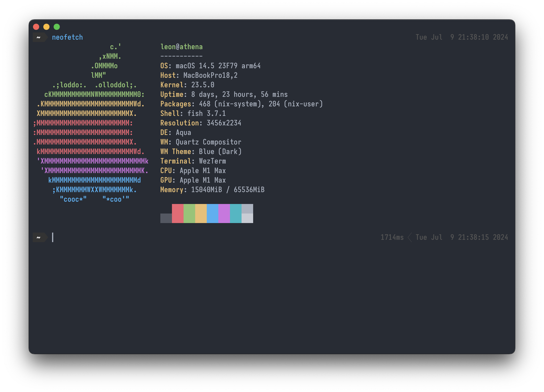Click the light gray block ending the palette
The height and width of the screenshot is (392, 544).
(x=247, y=213)
